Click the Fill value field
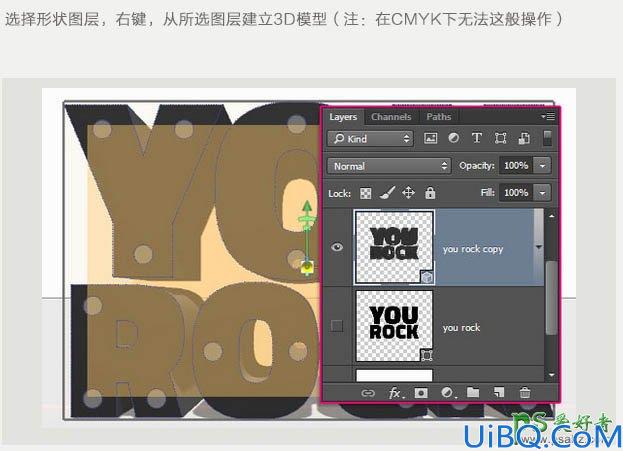This screenshot has height=451, width=623. (x=516, y=193)
